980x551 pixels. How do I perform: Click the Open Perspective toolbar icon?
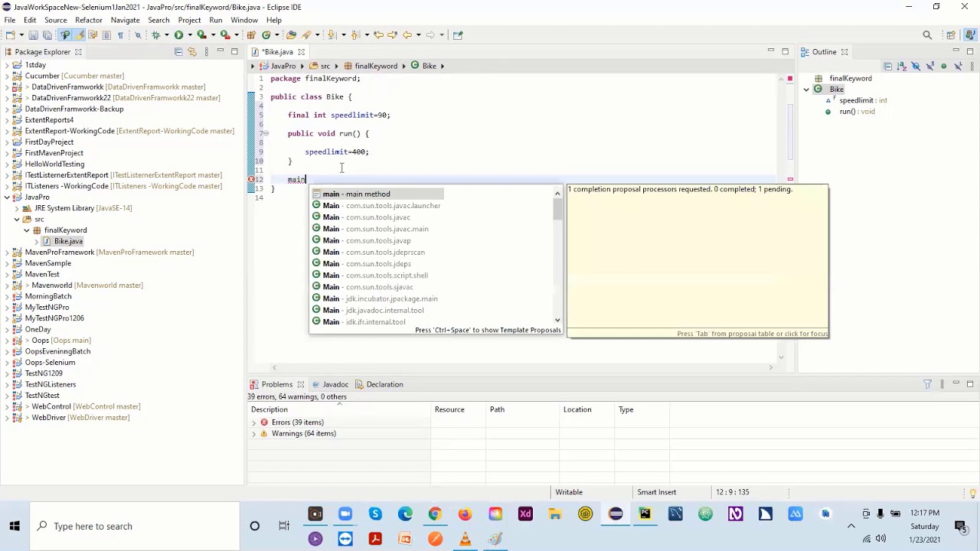point(951,34)
